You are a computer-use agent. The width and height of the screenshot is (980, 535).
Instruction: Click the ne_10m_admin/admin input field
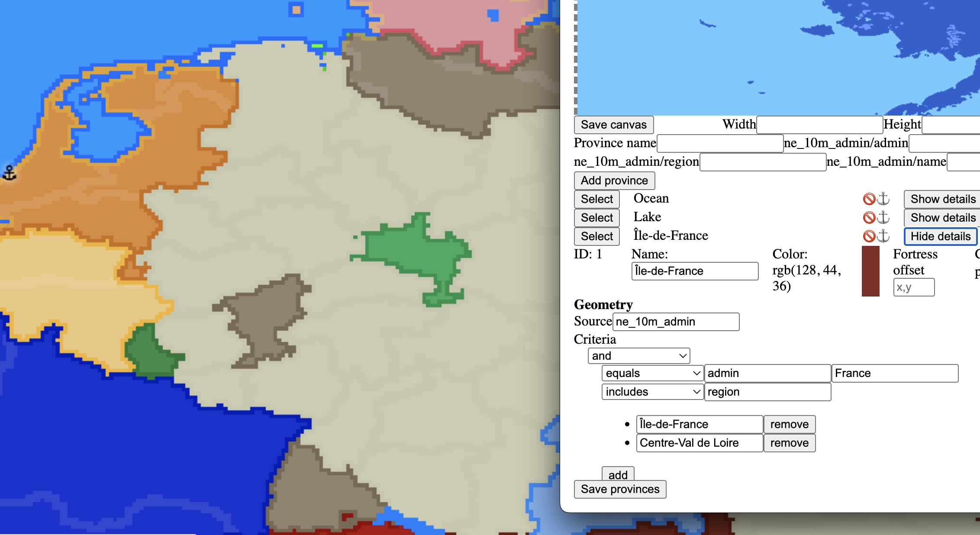click(x=945, y=143)
